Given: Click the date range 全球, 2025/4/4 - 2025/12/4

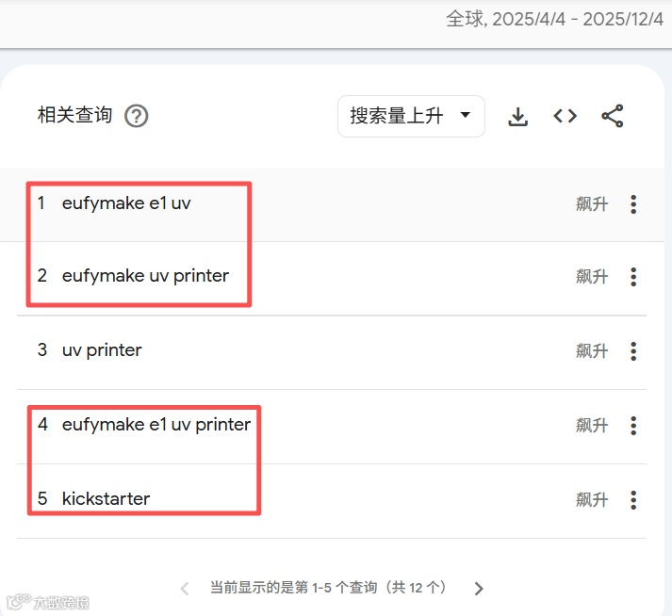Looking at the screenshot, I should (554, 19).
